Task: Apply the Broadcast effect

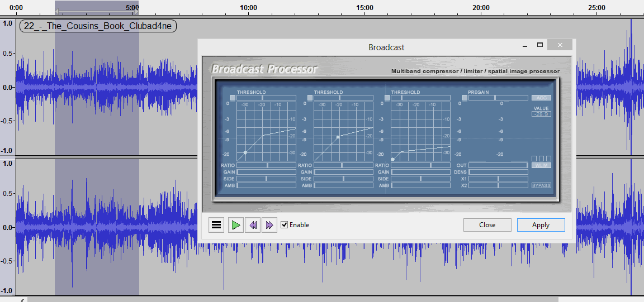Action: point(541,225)
